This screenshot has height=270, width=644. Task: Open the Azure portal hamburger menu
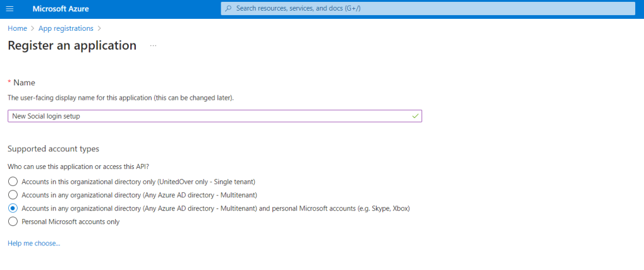[9, 9]
